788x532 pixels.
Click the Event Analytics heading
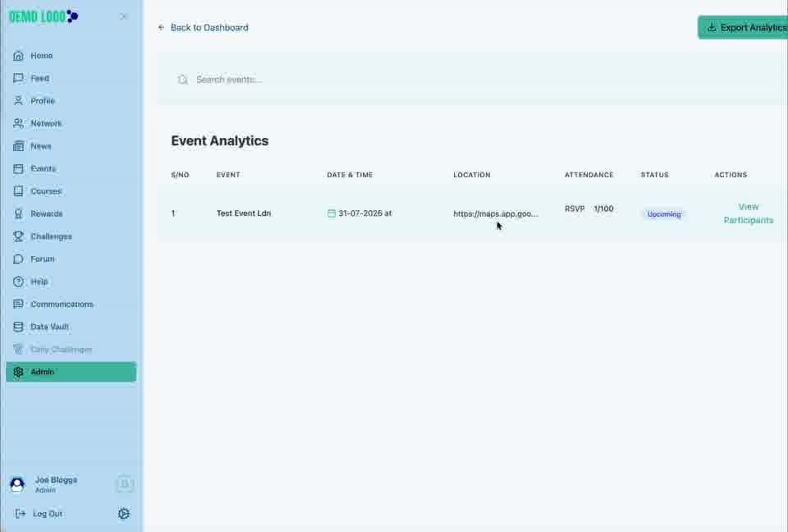click(220, 140)
